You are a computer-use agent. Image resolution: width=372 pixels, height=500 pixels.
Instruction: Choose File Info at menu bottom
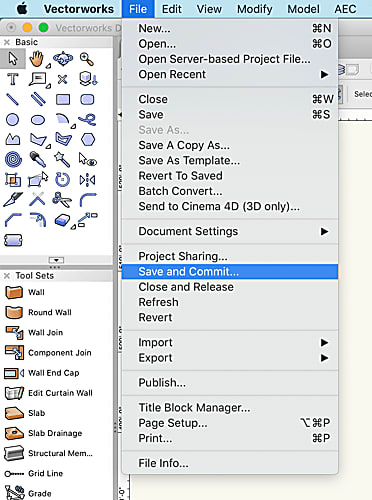(230, 463)
